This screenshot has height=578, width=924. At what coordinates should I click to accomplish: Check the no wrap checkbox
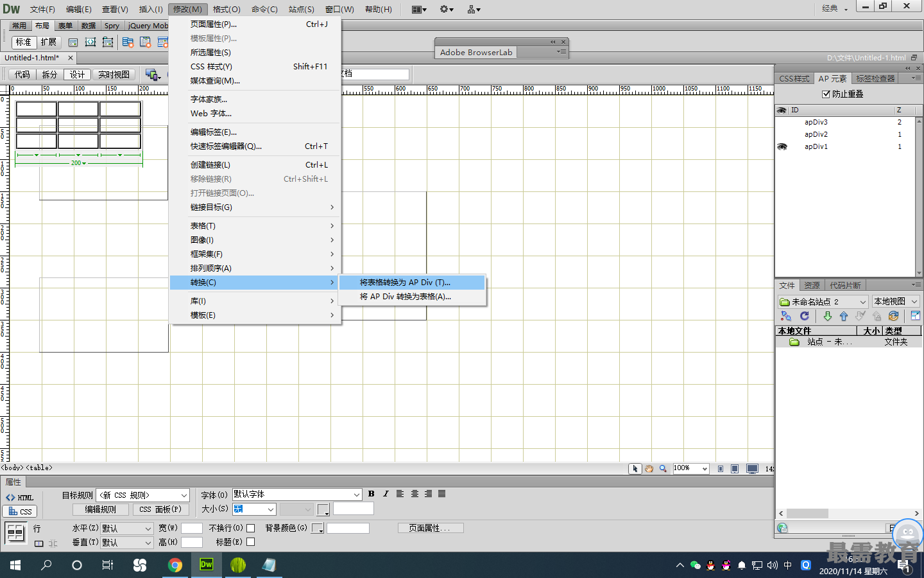click(251, 528)
